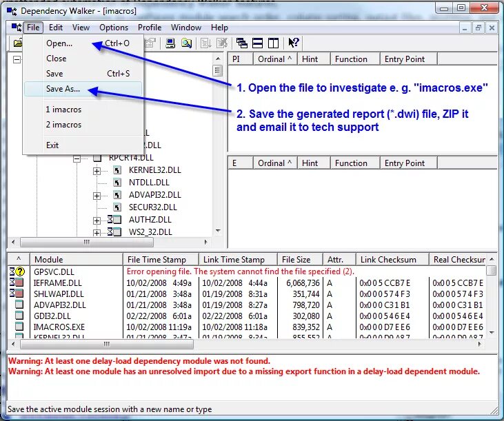Click the tree pane vertical scrollbar down arrow
Viewport: 504px width, 421px height.
218,231
